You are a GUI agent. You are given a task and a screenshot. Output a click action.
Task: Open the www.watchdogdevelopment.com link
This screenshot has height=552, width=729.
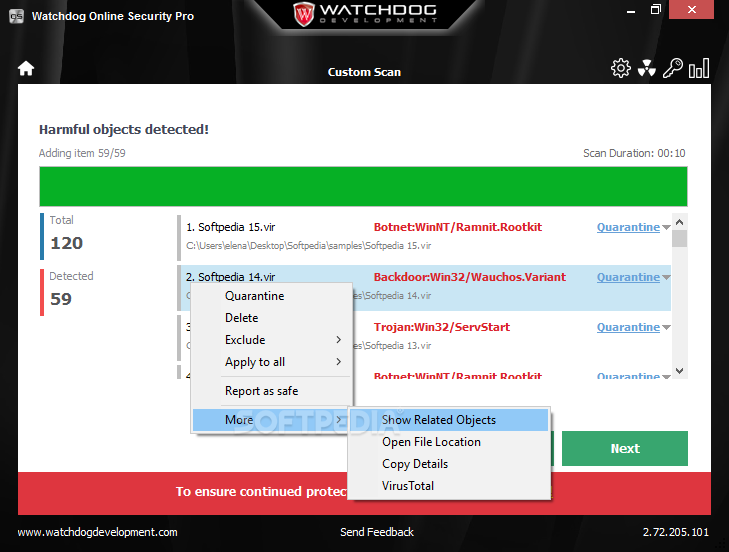coord(98,532)
